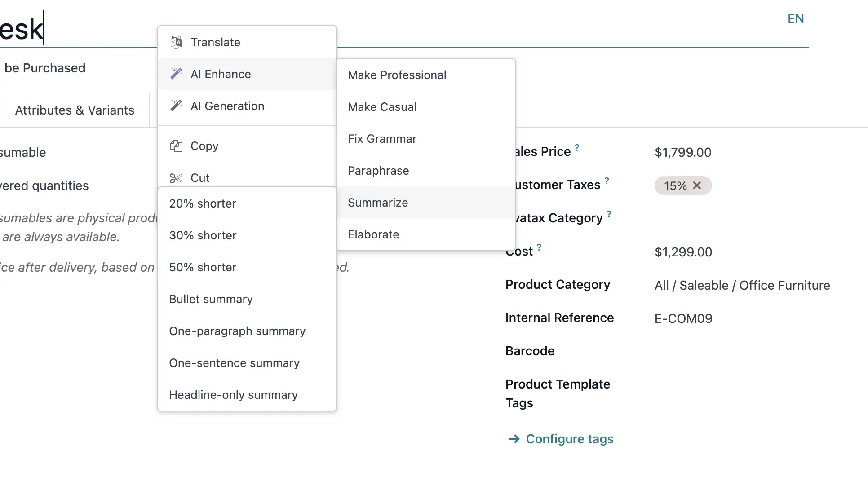Choose the 50% shorter summary option

point(203,267)
